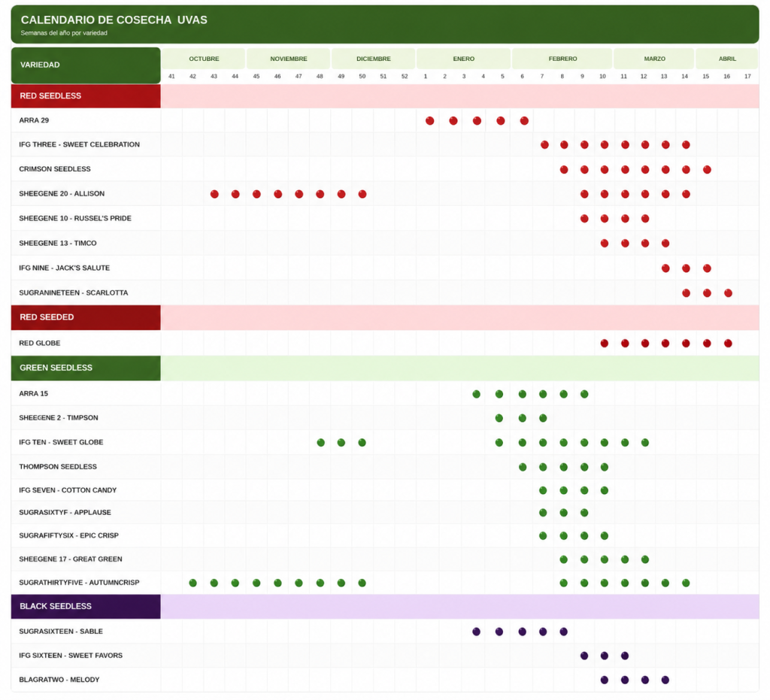Click the Melody week 13 purple dot

pyautogui.click(x=665, y=680)
